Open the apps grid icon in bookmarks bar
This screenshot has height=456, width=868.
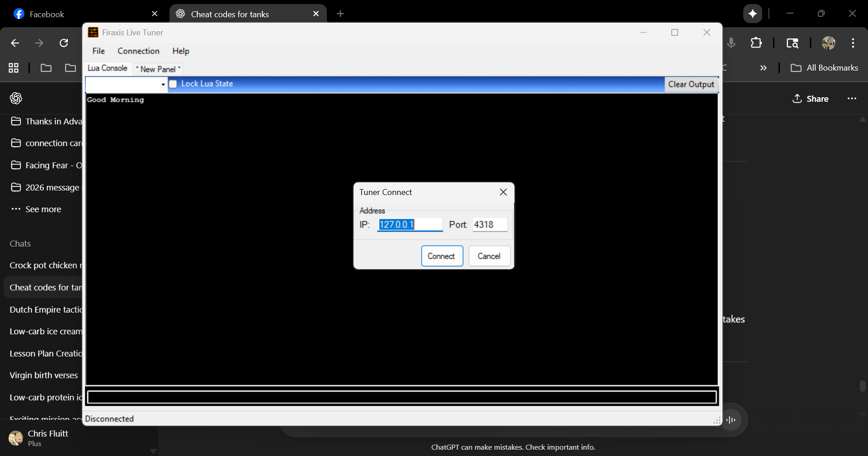pos(14,68)
